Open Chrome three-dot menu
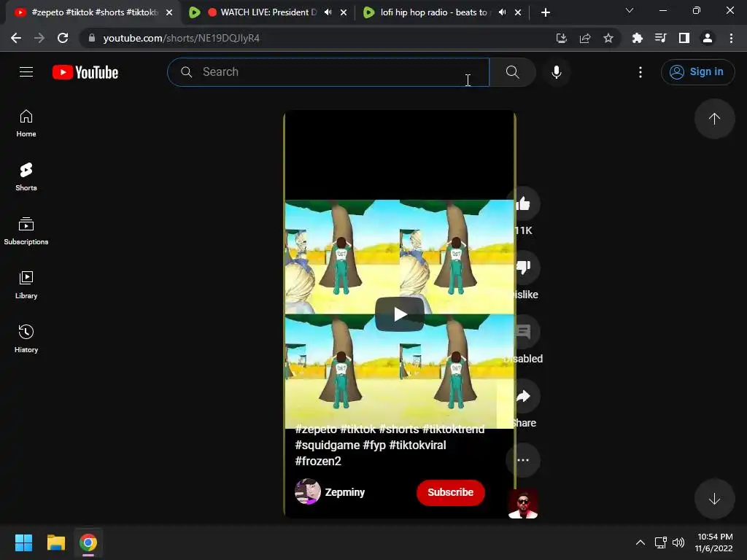Image resolution: width=747 pixels, height=560 pixels. tap(731, 38)
